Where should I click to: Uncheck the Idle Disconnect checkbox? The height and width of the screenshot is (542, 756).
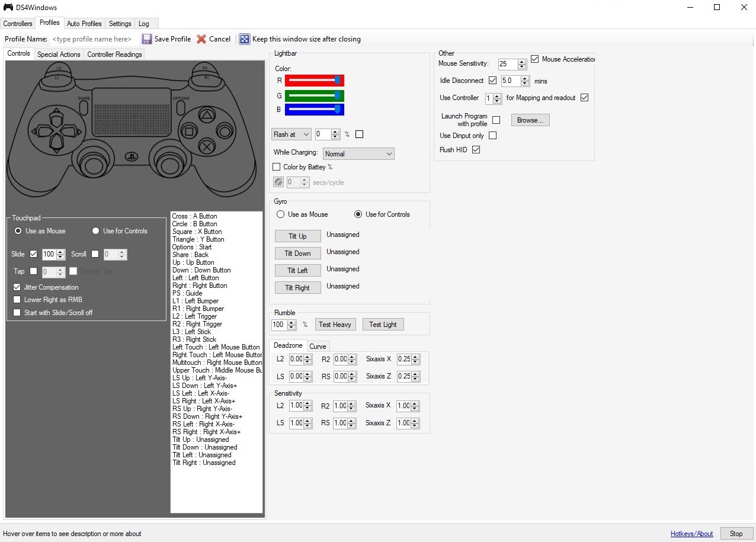coord(492,81)
